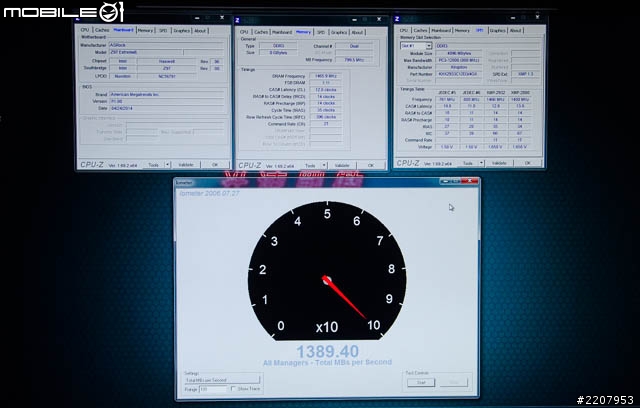Click the PC3-12800 Max Bandwidth field
The height and width of the screenshot is (408, 640).
point(459,60)
